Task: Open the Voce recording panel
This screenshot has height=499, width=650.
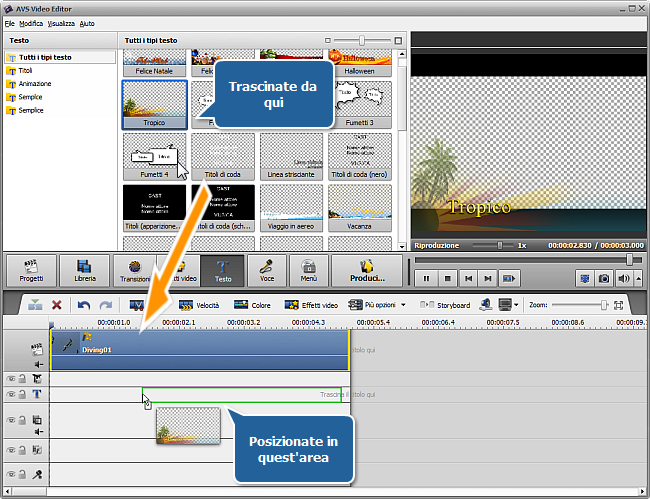Action: (267, 271)
